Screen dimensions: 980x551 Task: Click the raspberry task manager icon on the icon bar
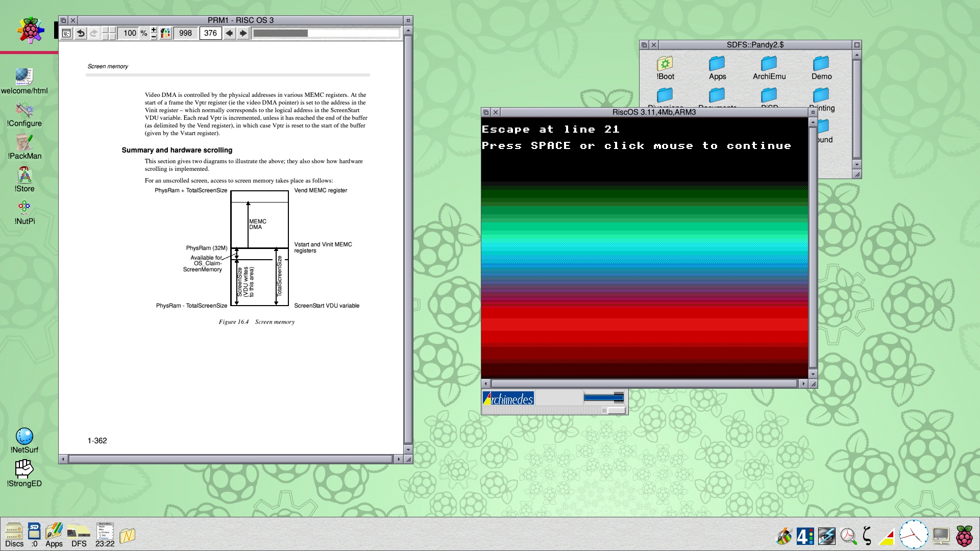click(964, 536)
